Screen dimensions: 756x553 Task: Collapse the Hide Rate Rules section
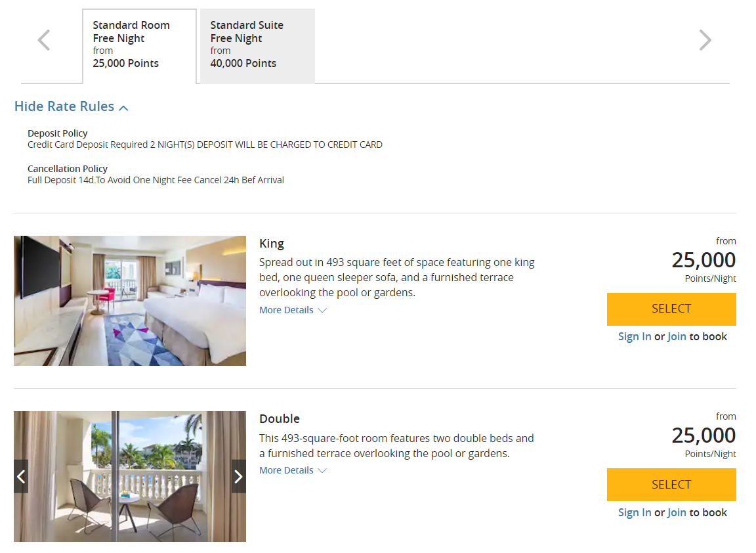(71, 106)
